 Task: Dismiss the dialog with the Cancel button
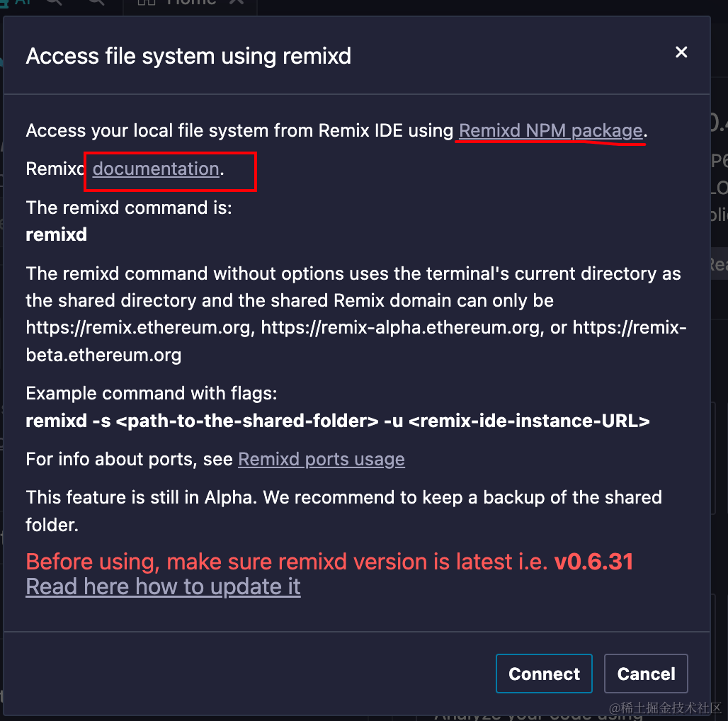tap(646, 674)
